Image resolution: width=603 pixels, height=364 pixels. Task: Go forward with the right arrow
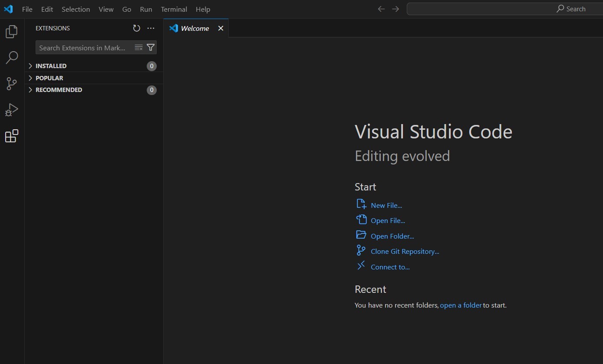[395, 9]
